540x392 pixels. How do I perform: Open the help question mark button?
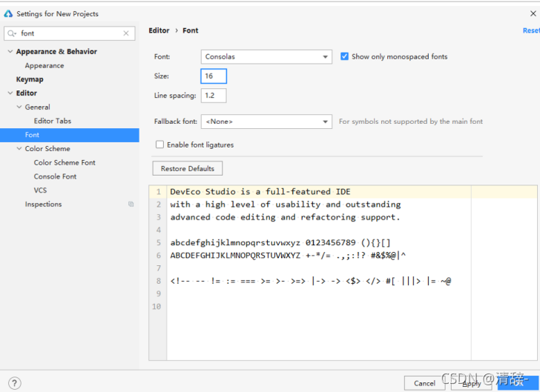coord(15,383)
